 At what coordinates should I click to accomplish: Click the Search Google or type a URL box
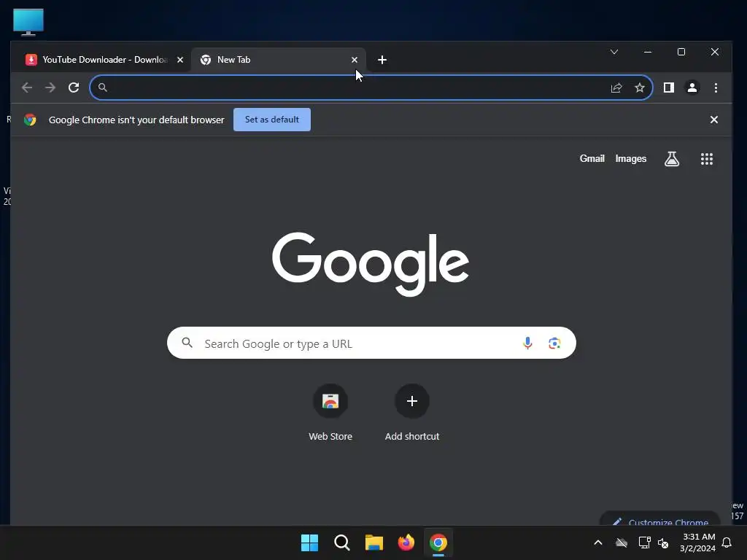[x=371, y=343]
